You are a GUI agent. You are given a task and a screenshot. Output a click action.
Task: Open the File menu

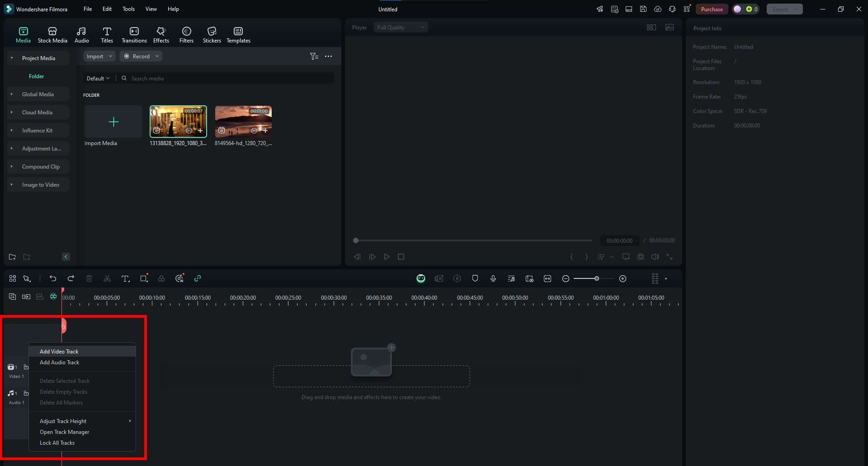pos(88,9)
